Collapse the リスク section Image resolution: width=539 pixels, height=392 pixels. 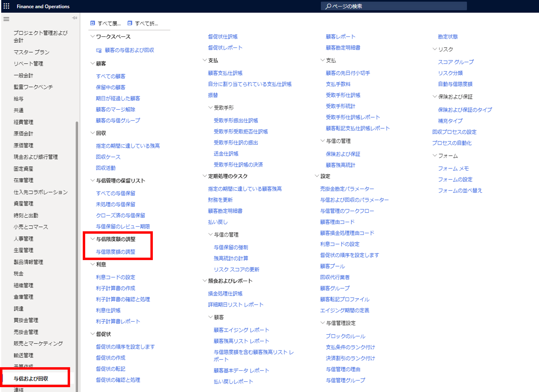click(x=435, y=49)
